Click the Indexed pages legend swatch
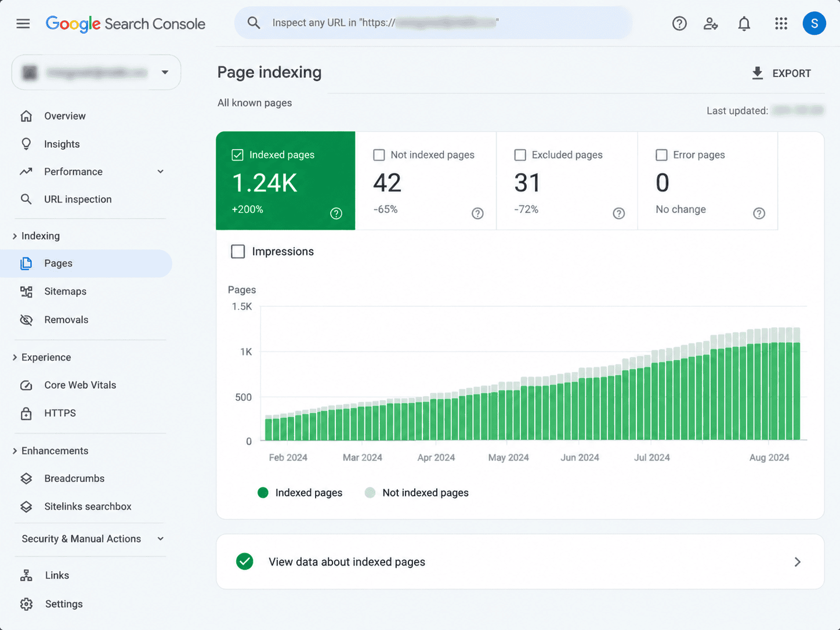The width and height of the screenshot is (840, 630). coord(263,493)
